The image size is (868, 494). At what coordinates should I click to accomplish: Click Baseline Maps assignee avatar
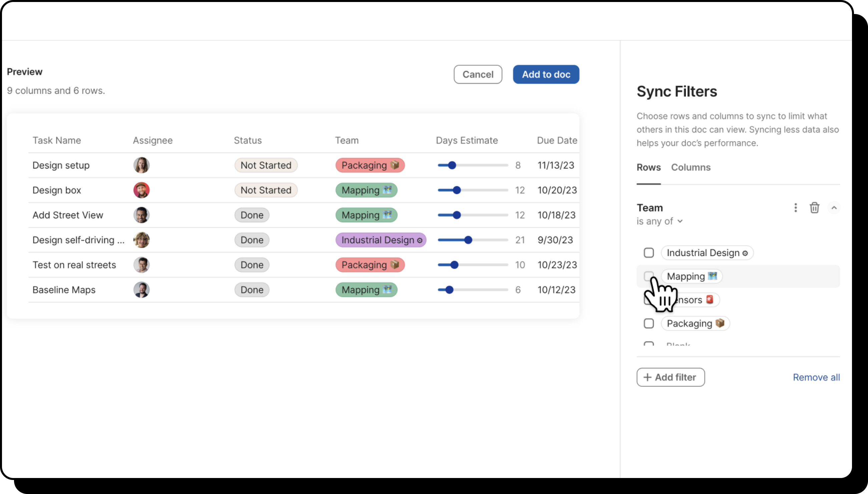pos(141,290)
